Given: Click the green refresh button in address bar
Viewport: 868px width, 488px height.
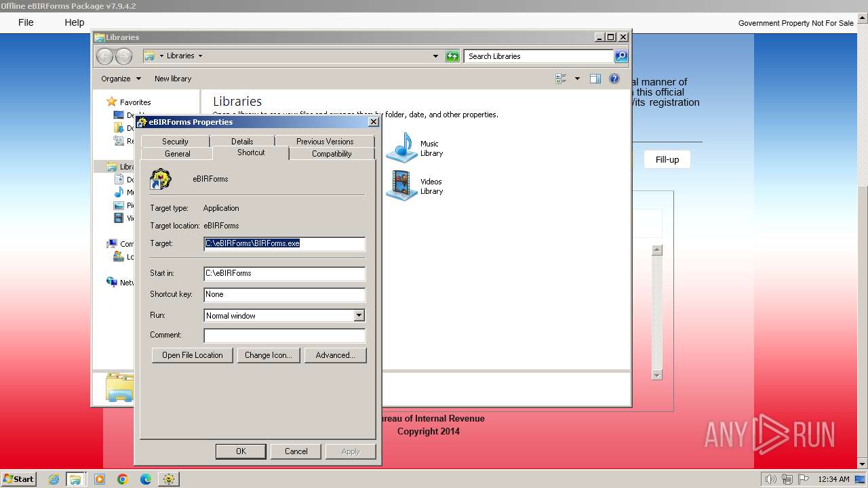Looking at the screenshot, I should (x=452, y=56).
